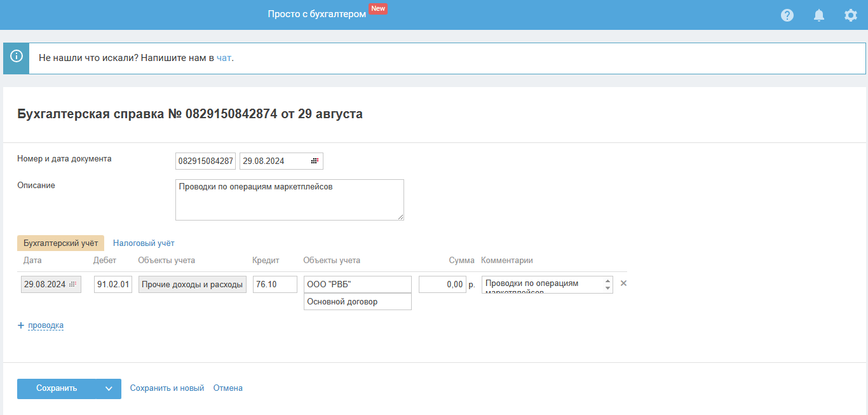This screenshot has height=415, width=868.
Task: Open calendar picker in document date field
Action: click(x=315, y=161)
